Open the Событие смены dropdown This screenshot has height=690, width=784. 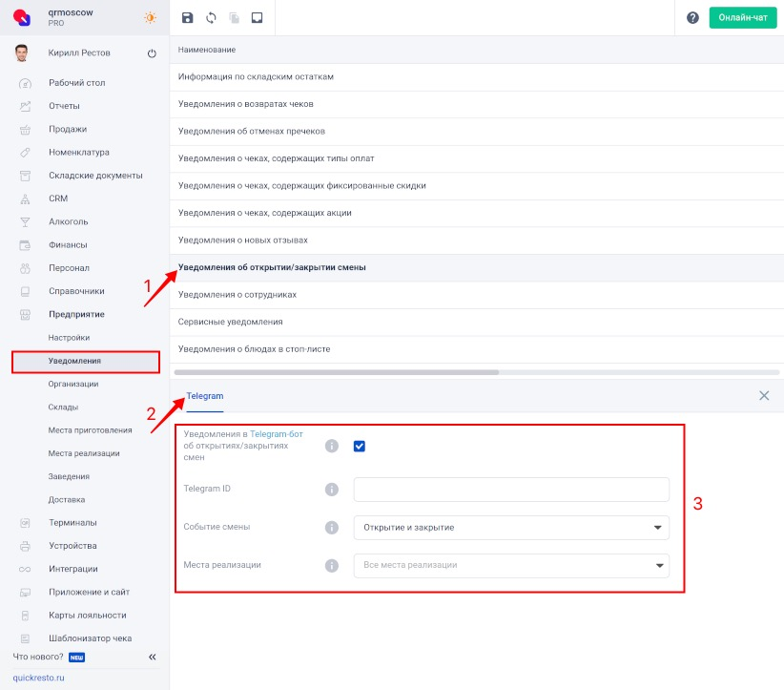tap(511, 528)
